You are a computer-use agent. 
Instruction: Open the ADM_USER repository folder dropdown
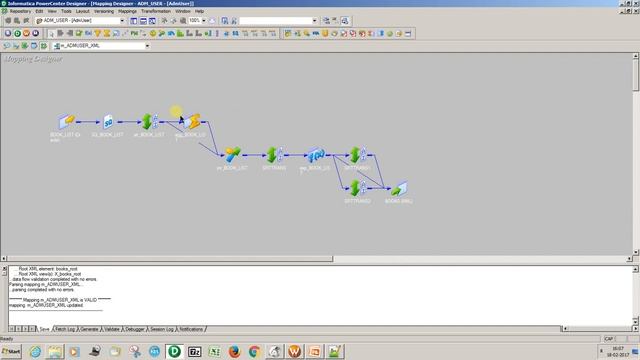[122, 21]
